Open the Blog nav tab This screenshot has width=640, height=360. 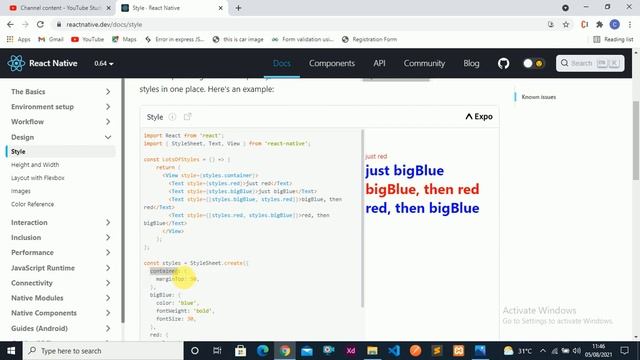tap(471, 63)
